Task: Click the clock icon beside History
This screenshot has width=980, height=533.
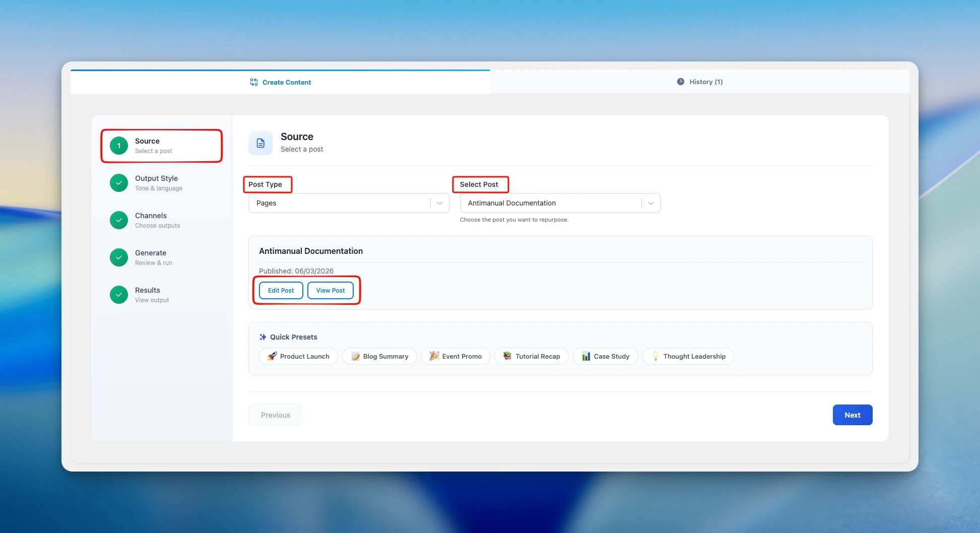Action: [680, 82]
